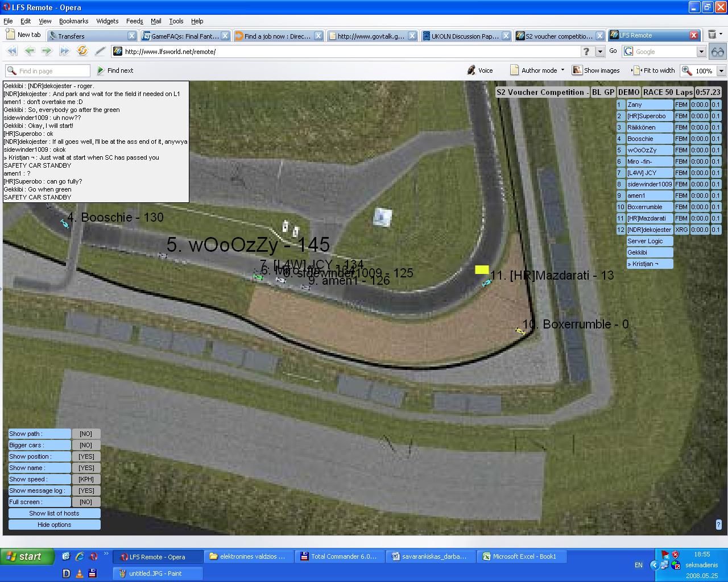Close the LFS Remote tab

coord(694,35)
